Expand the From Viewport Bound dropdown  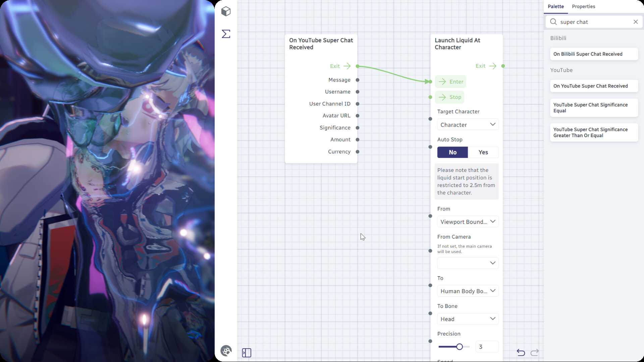(x=468, y=222)
